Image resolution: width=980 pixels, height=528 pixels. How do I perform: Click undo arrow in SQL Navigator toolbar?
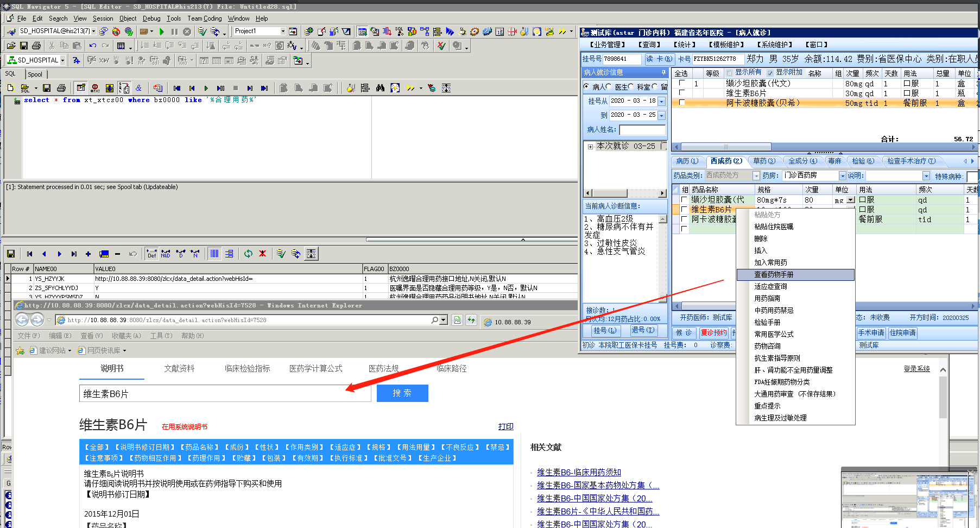click(93, 46)
